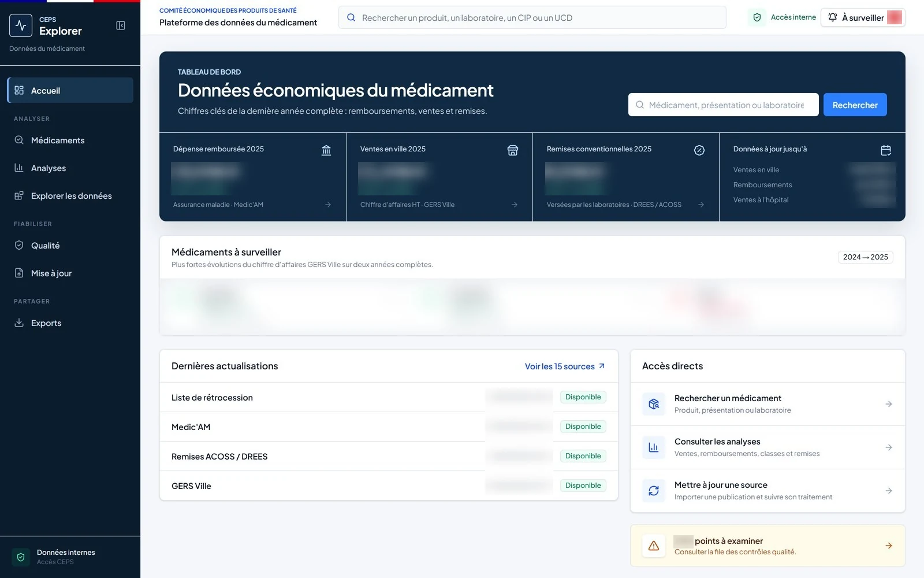The height and width of the screenshot is (578, 924).
Task: Click the shop icon on Ventes en ville
Action: point(513,150)
